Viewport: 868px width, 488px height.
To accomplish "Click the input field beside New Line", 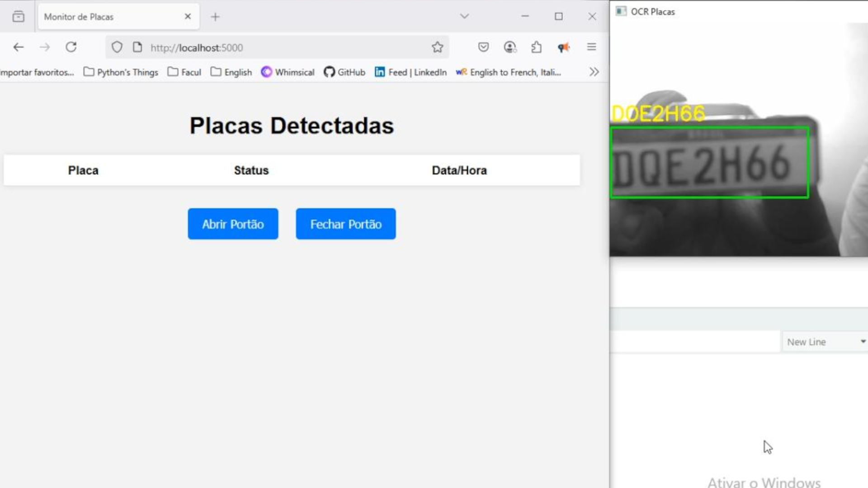I will coord(695,342).
